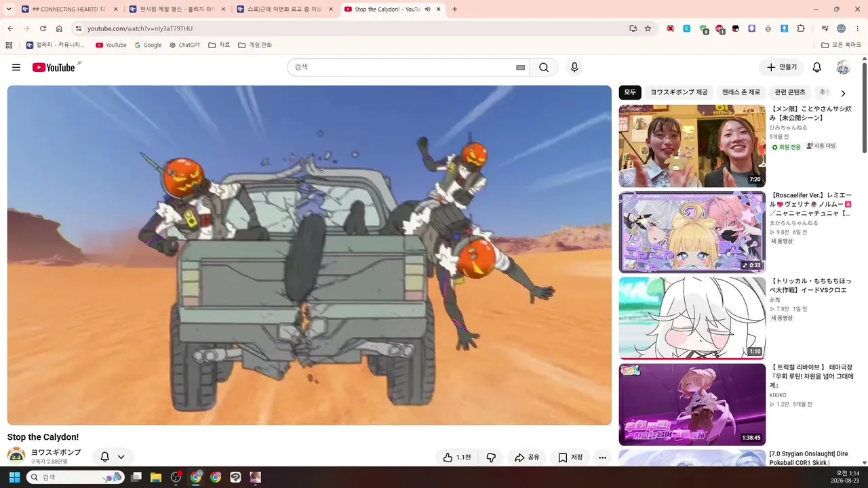This screenshot has height=488, width=868.
Task: Click the Windows taskbar search box
Action: coord(75,477)
